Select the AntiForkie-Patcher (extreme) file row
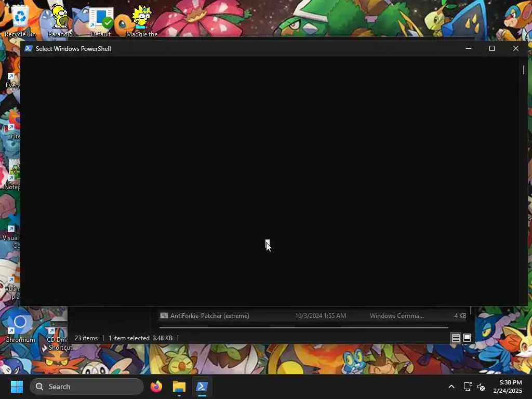 [313, 315]
